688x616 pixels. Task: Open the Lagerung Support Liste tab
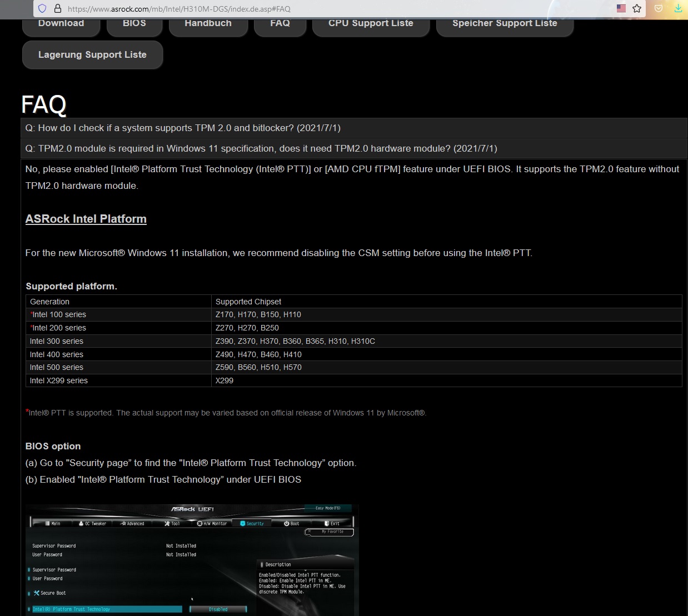[93, 55]
